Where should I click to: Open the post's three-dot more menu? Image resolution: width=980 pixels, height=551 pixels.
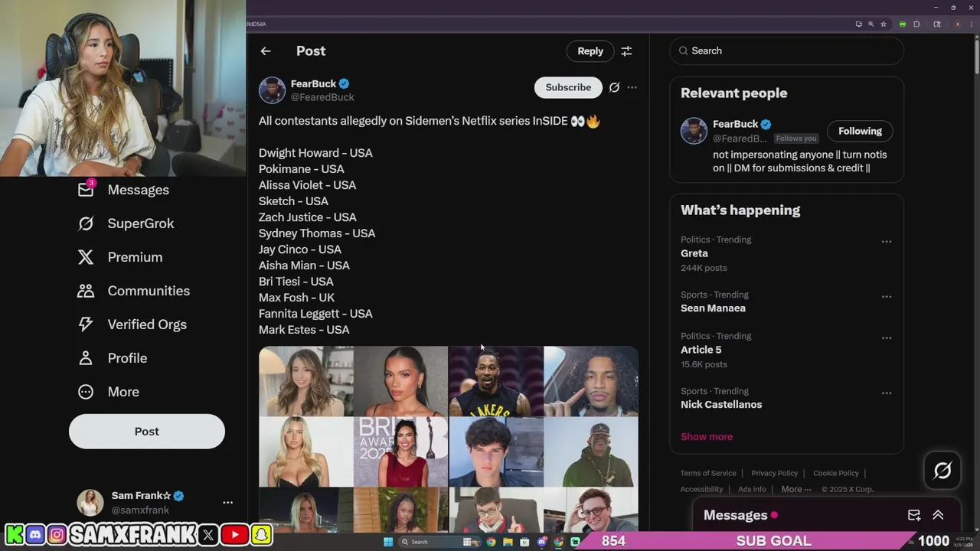[x=632, y=87]
